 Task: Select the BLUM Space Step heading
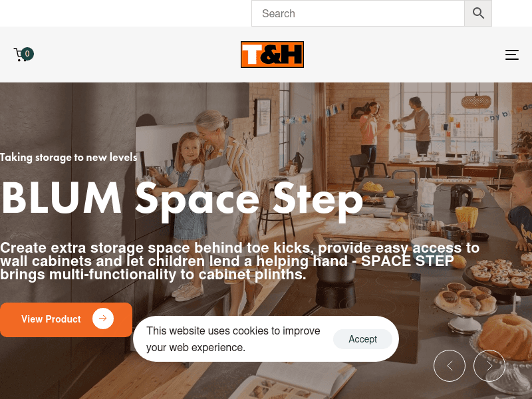(182, 200)
